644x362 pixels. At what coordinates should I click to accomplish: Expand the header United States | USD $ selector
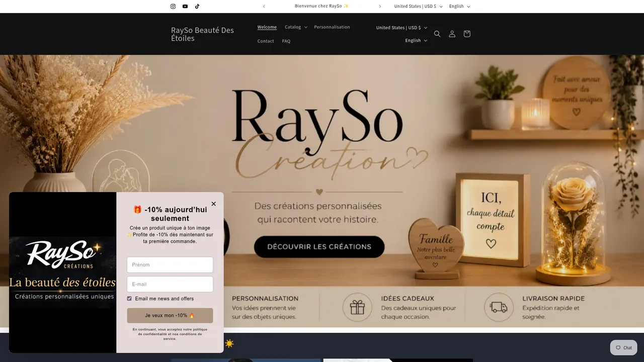point(401,28)
